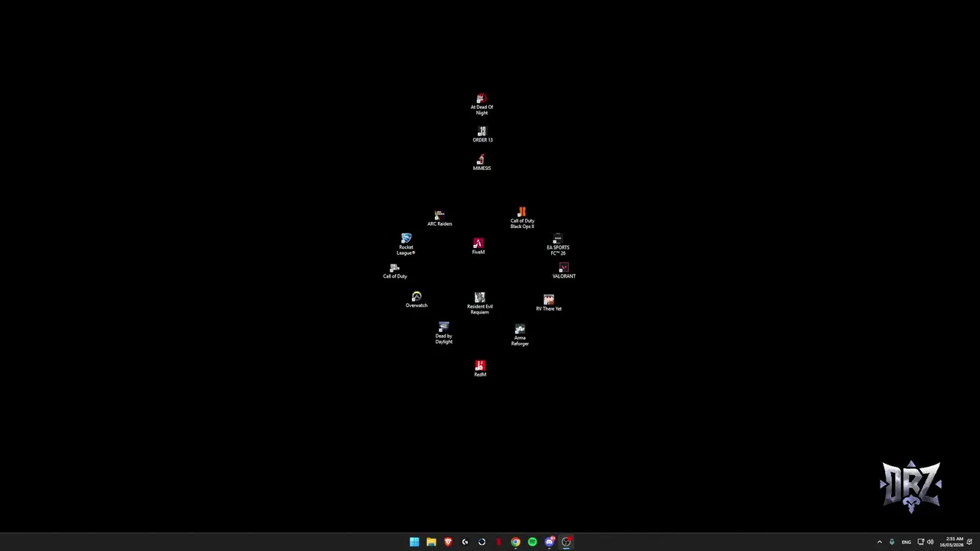Select the Overwatch desktop shortcut

[416, 299]
